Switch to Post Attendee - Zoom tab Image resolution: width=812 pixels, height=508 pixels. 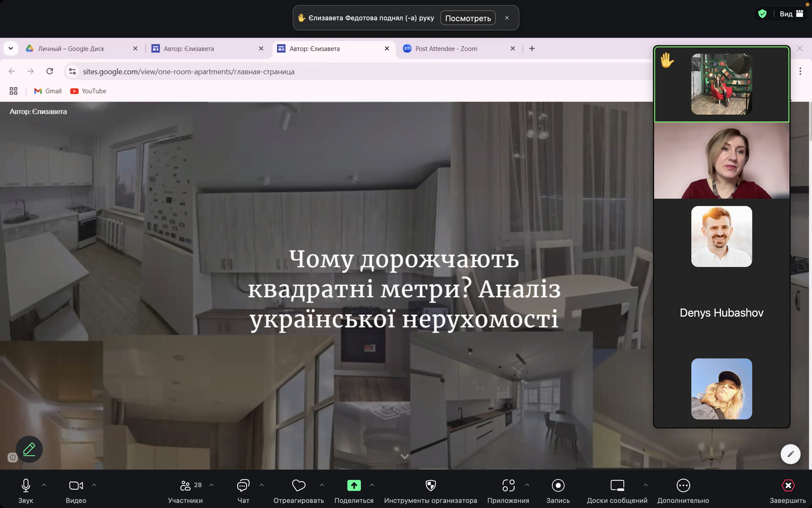pos(446,48)
